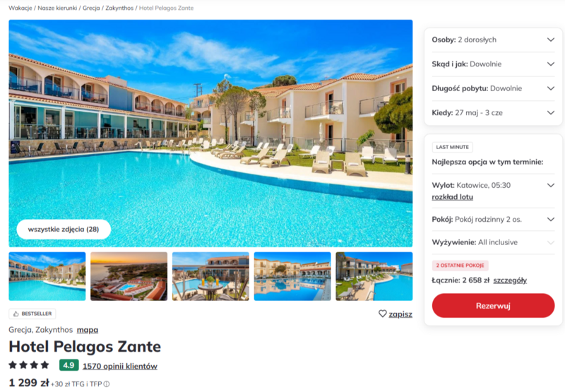The height and width of the screenshot is (392, 565).
Task: View szczegóły of total price
Action: (510, 280)
